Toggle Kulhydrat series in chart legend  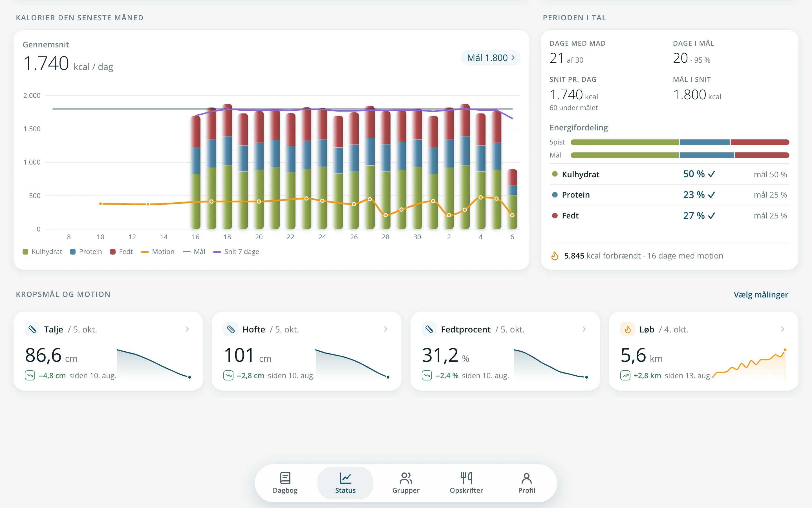point(42,252)
